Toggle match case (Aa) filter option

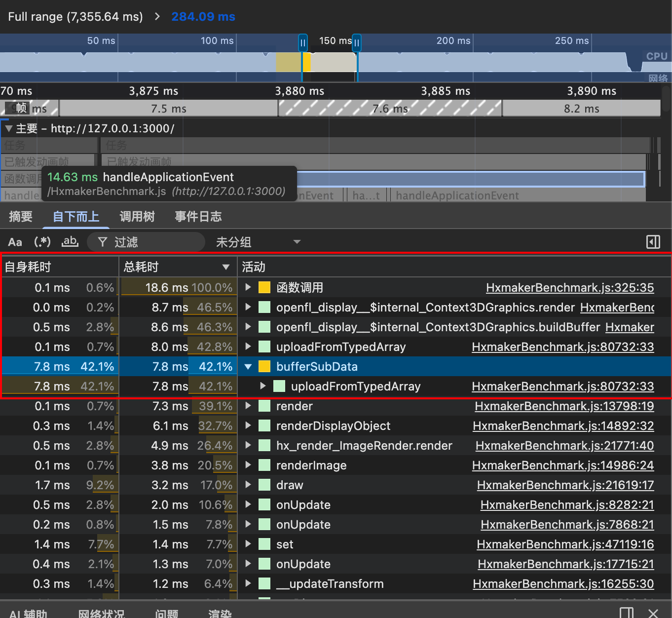15,242
